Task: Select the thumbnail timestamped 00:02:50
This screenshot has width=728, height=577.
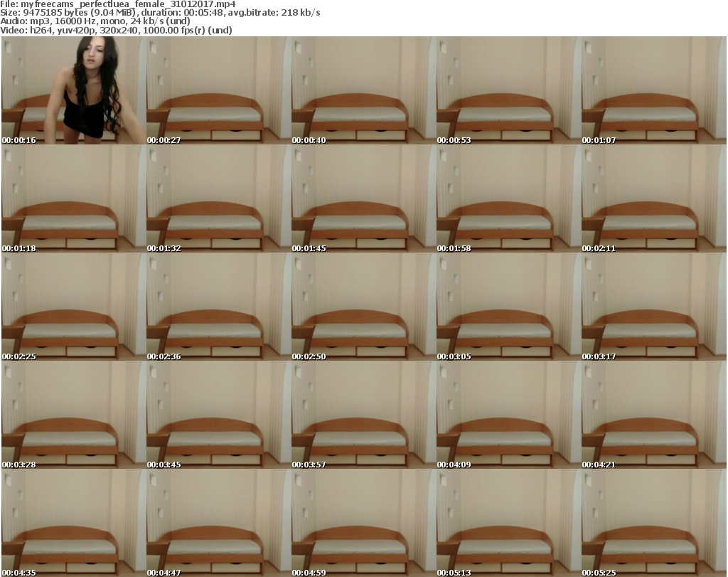Action: click(363, 307)
